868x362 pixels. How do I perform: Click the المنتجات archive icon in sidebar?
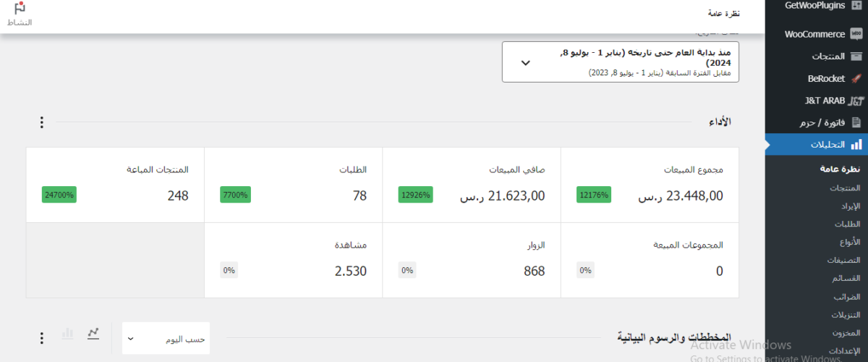(856, 56)
